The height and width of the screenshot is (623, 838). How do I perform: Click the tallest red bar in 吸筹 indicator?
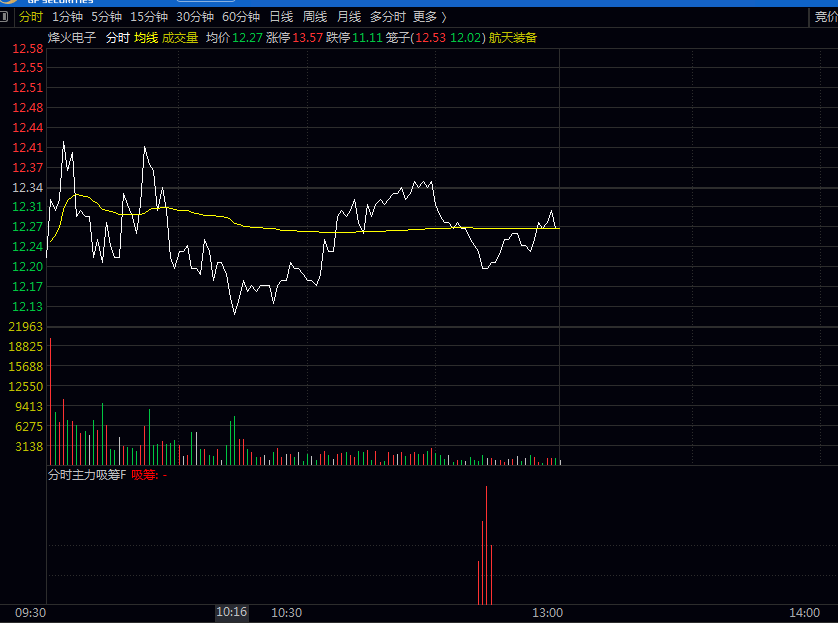tap(486, 545)
